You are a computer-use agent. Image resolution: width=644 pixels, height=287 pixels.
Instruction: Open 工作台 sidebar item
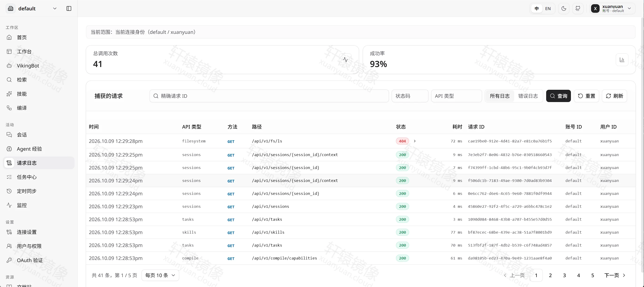click(x=39, y=51)
